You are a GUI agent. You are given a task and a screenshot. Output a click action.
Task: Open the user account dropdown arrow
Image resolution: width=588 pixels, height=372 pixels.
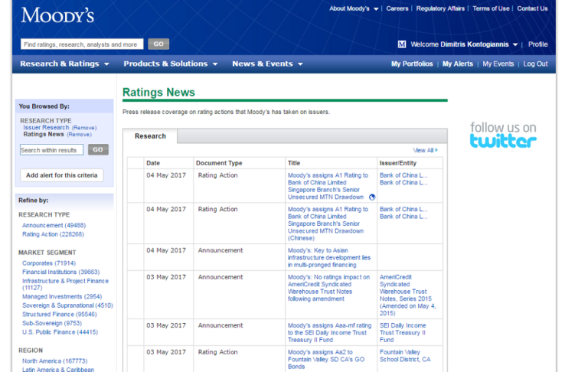pos(515,44)
